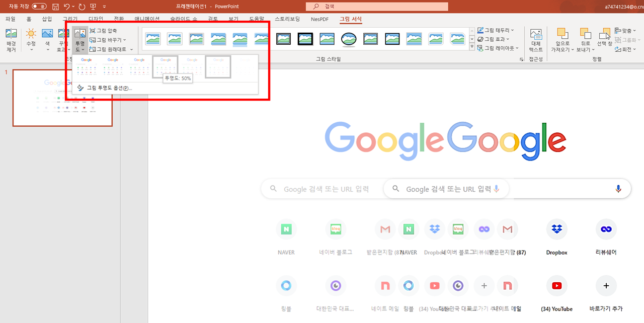
Task: Start slideshow from the quick access presentation icon
Action: 93,7
